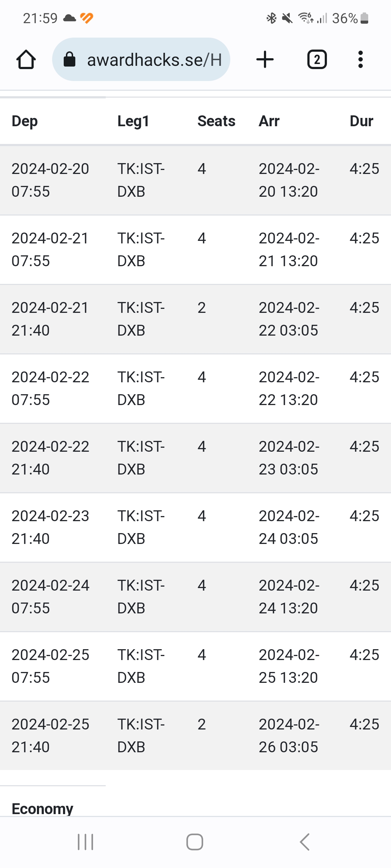
Task: Open Android recent apps button
Action: pos(85,842)
